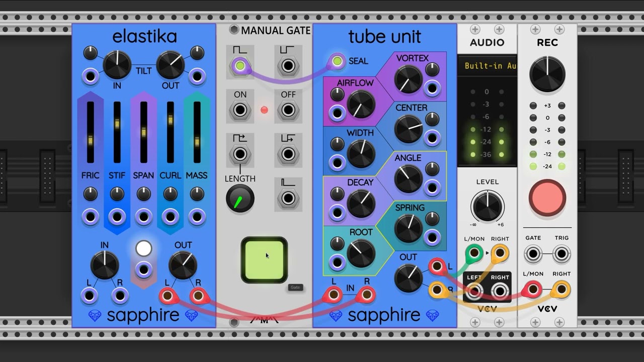This screenshot has width=644, height=362.
Task: Click the Manual Gate LENGTH knob
Action: pos(240,199)
